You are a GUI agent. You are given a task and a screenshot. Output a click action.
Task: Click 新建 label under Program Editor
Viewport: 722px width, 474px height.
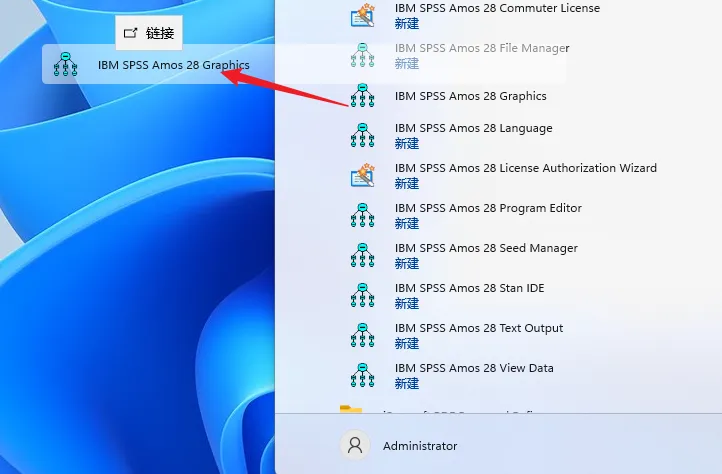point(407,224)
